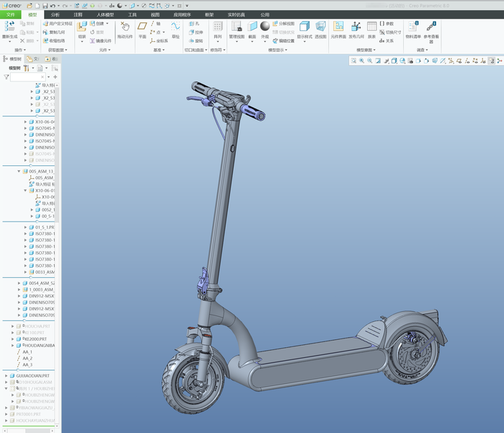Click 分解视图 (Exploded View)
The height and width of the screenshot is (433, 504).
[283, 24]
